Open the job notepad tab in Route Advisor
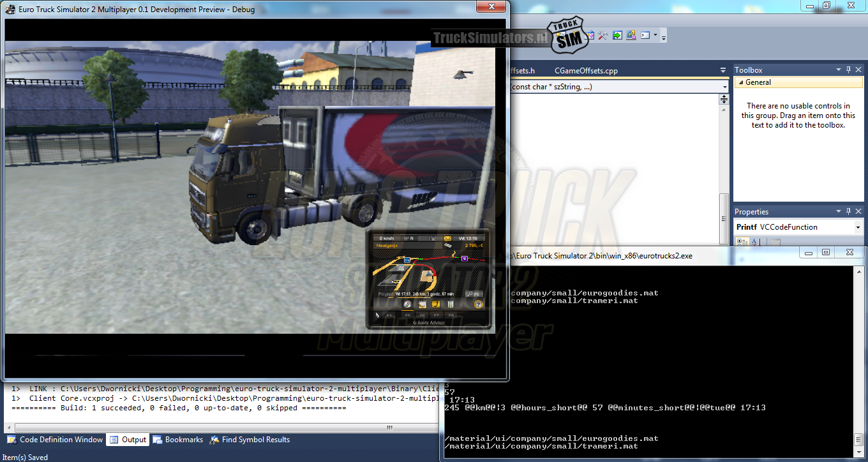The image size is (868, 462). click(x=422, y=304)
